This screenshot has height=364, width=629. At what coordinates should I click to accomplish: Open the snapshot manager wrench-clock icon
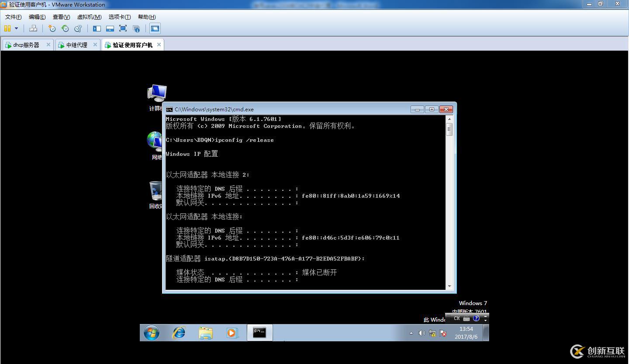(78, 28)
